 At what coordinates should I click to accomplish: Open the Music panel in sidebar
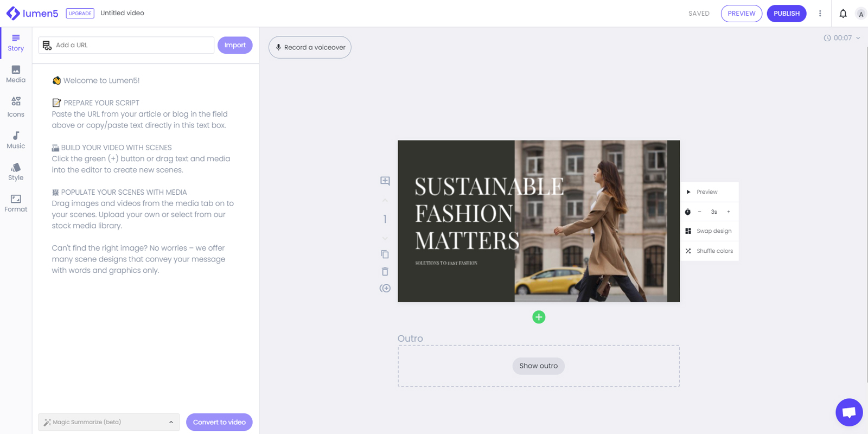[16, 140]
